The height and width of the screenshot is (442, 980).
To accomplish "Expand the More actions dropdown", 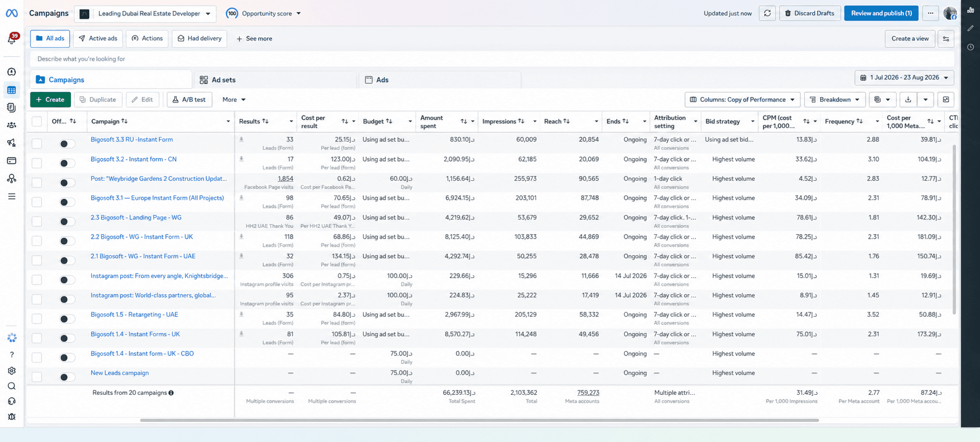I will pos(234,100).
